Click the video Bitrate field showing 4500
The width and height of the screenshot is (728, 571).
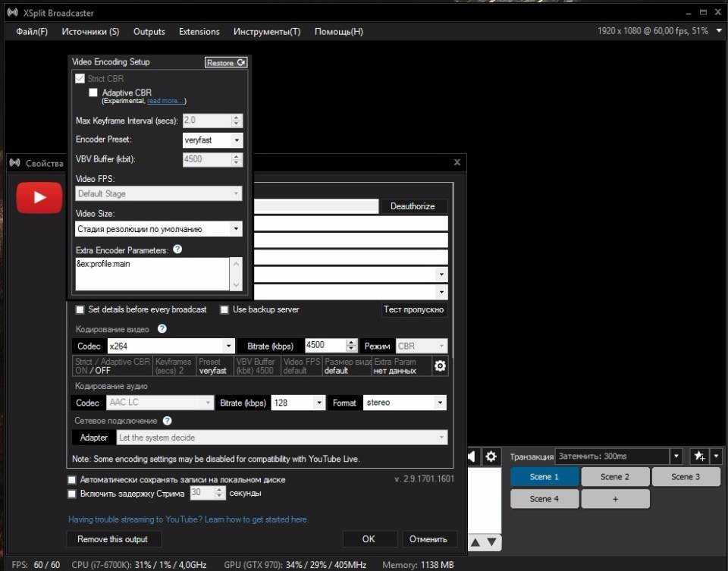(x=325, y=345)
